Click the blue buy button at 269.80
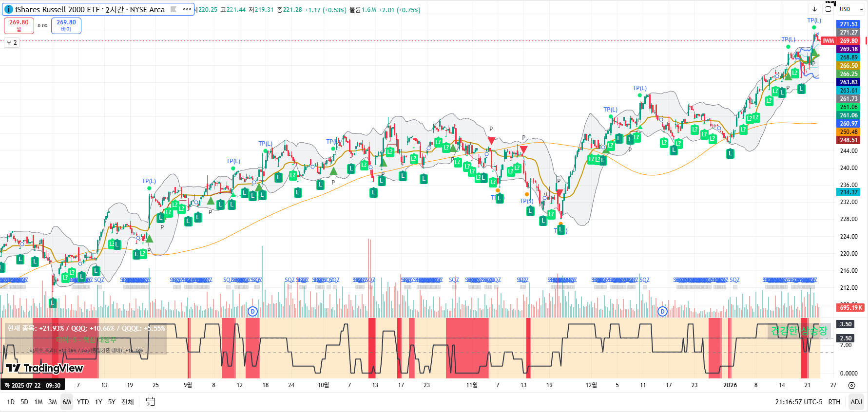868x412 pixels. 66,25
